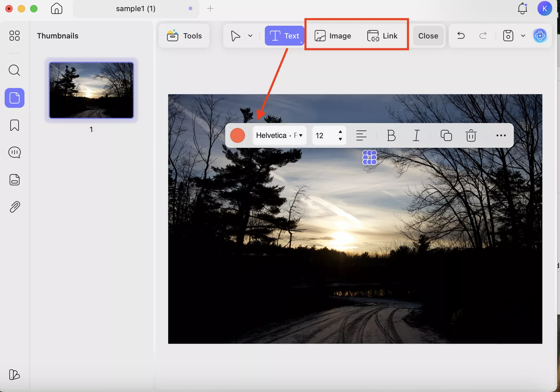Viewport: 560px width, 392px height.
Task: Undo the last edit
Action: pos(461,36)
